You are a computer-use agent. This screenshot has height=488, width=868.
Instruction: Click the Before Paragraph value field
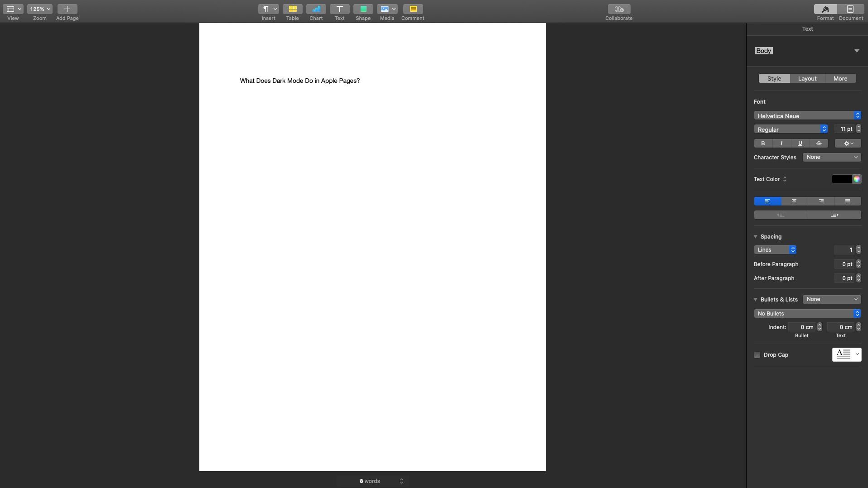(844, 264)
